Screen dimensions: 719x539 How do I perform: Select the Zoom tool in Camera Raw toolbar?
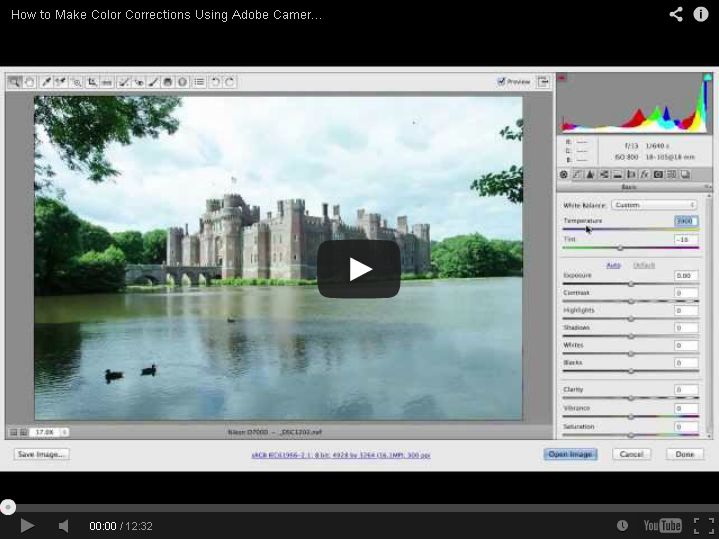pos(14,82)
